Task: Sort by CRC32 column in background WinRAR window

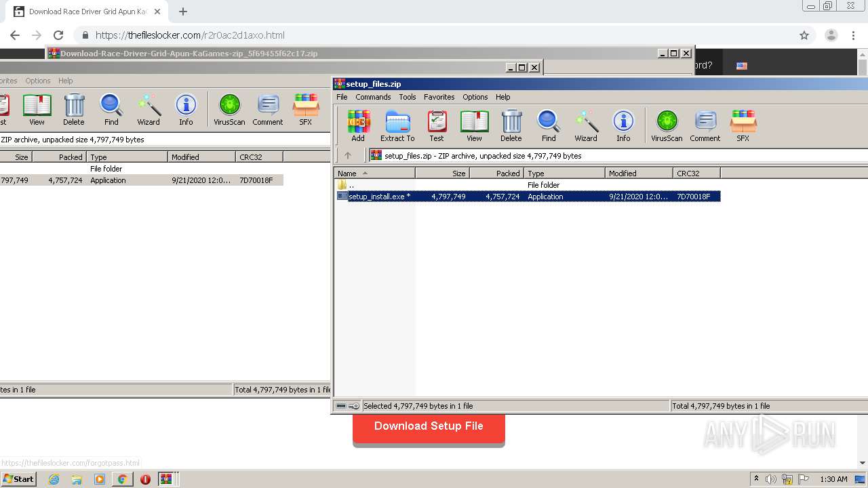Action: [x=260, y=157]
